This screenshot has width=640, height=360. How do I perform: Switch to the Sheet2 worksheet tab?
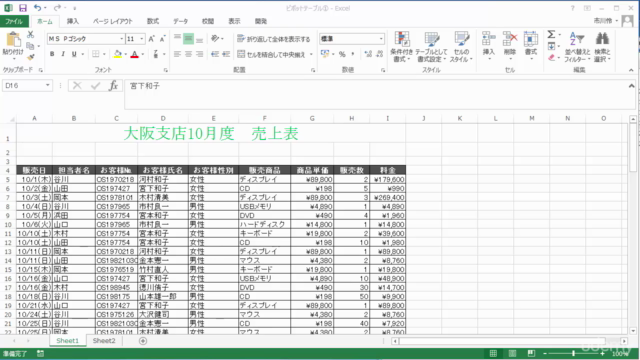pos(104,341)
